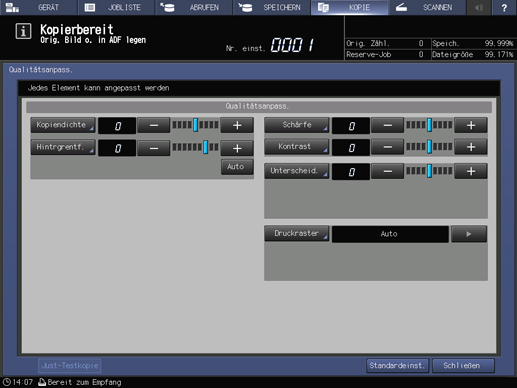Decrease Hintrgrentf. with the minus button

click(x=154, y=148)
